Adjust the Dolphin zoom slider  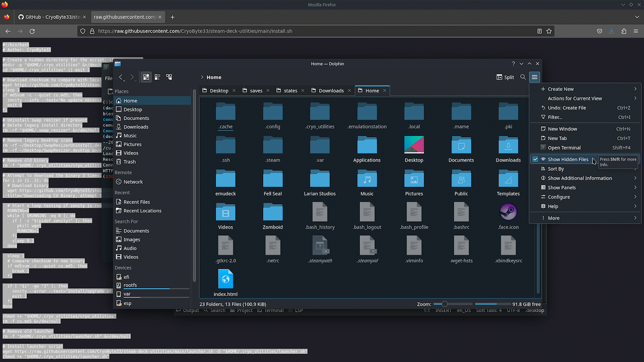pos(453,304)
